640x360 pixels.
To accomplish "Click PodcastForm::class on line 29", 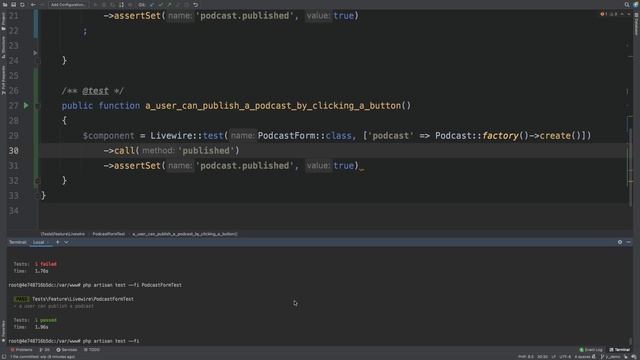I will click(x=304, y=136).
